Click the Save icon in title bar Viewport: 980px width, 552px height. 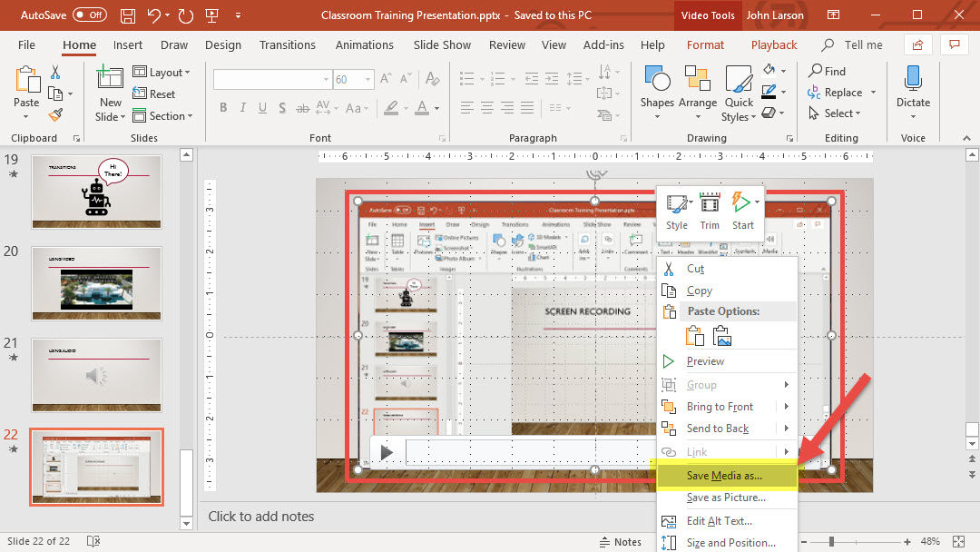pos(128,16)
